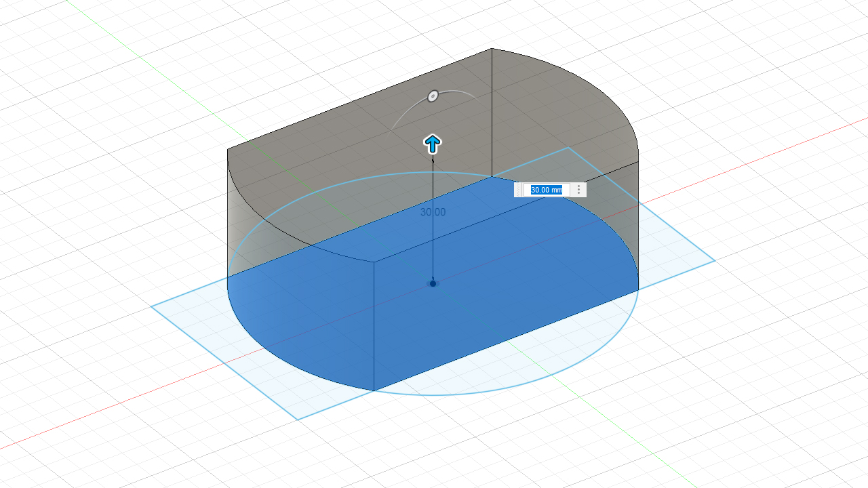Click the light blue sketch plane's bottom corner
The width and height of the screenshot is (868, 488).
[x=298, y=419]
